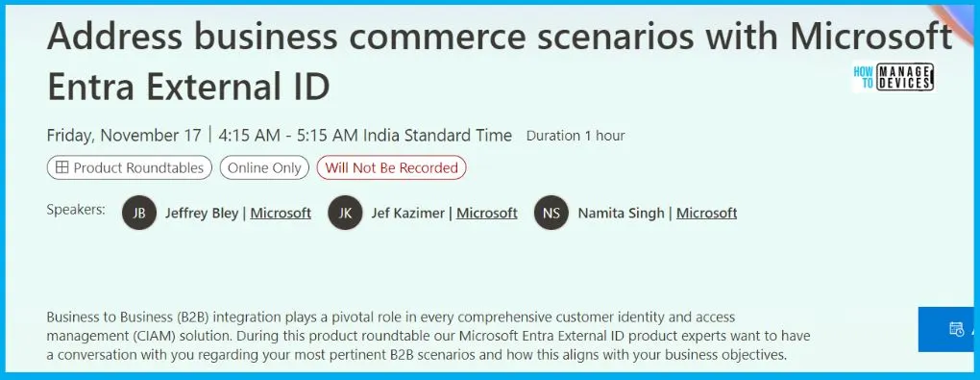Click the Friday, November 17 date text
The width and height of the screenshot is (980, 380).
point(124,136)
